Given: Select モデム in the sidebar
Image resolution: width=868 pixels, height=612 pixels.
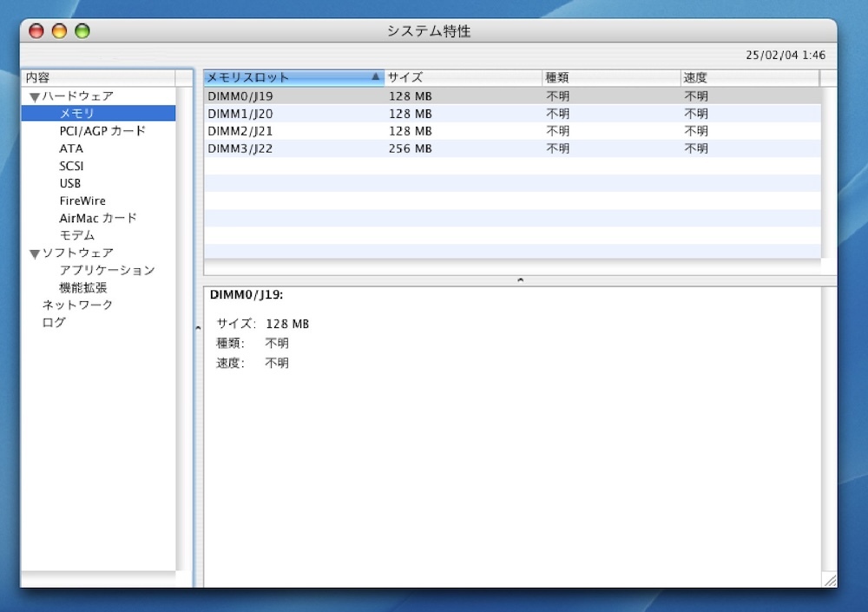Looking at the screenshot, I should [x=77, y=235].
